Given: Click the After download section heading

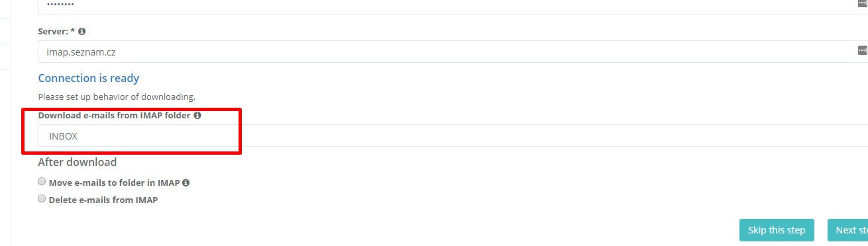Looking at the screenshot, I should pyautogui.click(x=78, y=162).
